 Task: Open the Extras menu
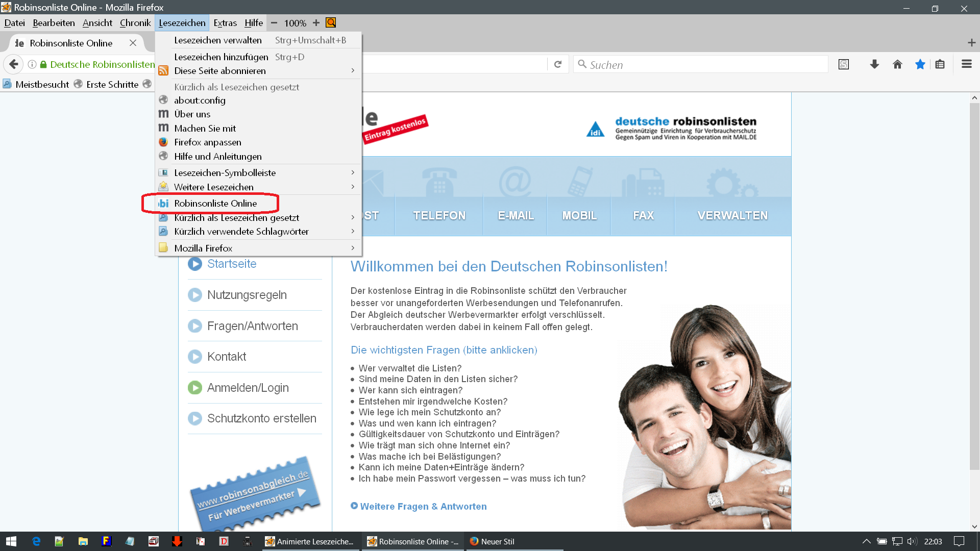(x=225, y=23)
